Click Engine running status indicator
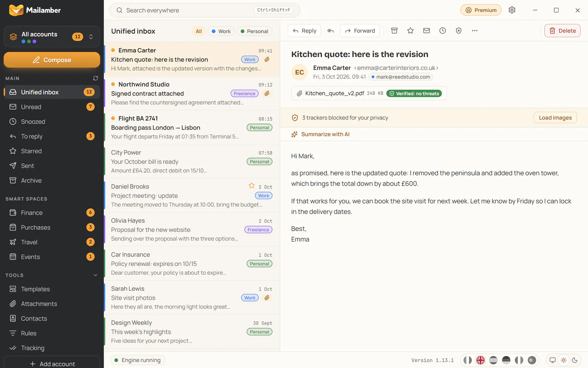This screenshot has width=588, height=368. (138, 360)
